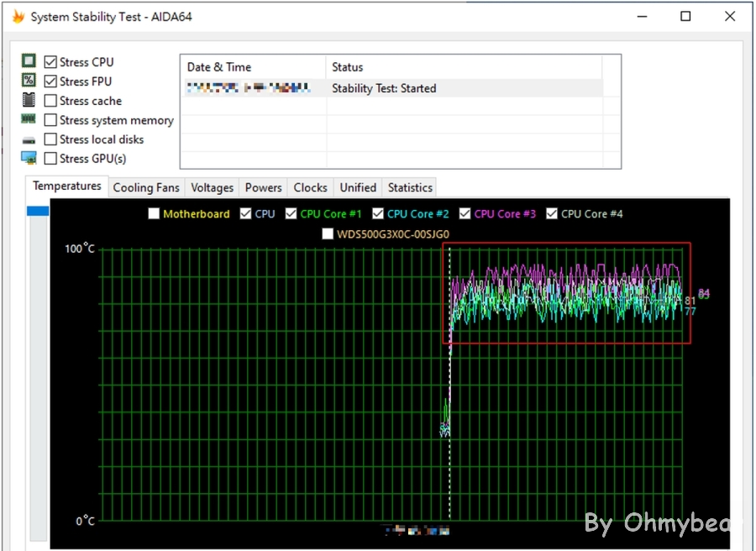
Task: Switch to the Clocks tab
Action: click(x=311, y=187)
